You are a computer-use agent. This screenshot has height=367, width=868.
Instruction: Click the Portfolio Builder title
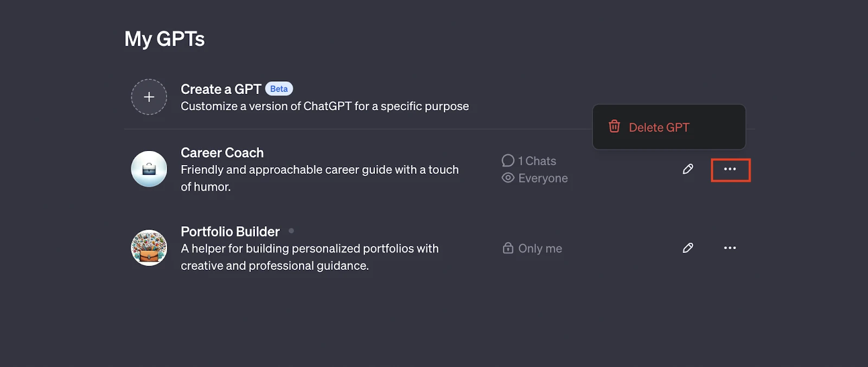coord(230,231)
